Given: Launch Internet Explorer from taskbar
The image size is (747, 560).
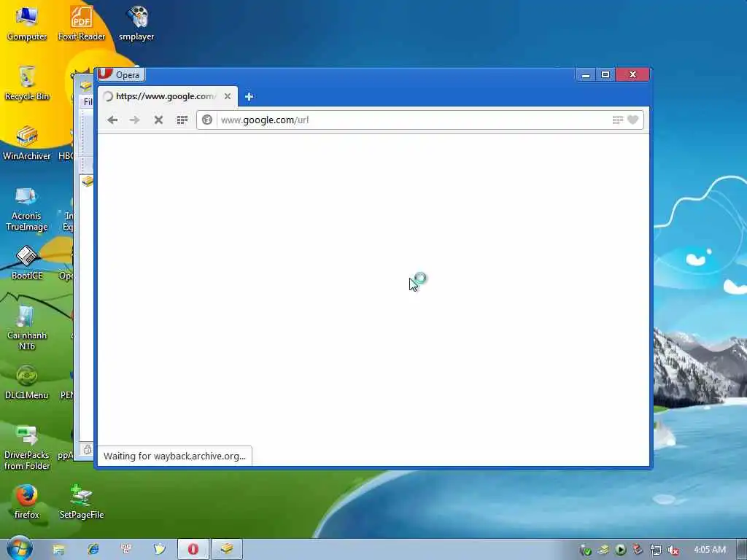Looking at the screenshot, I should click(x=93, y=550).
